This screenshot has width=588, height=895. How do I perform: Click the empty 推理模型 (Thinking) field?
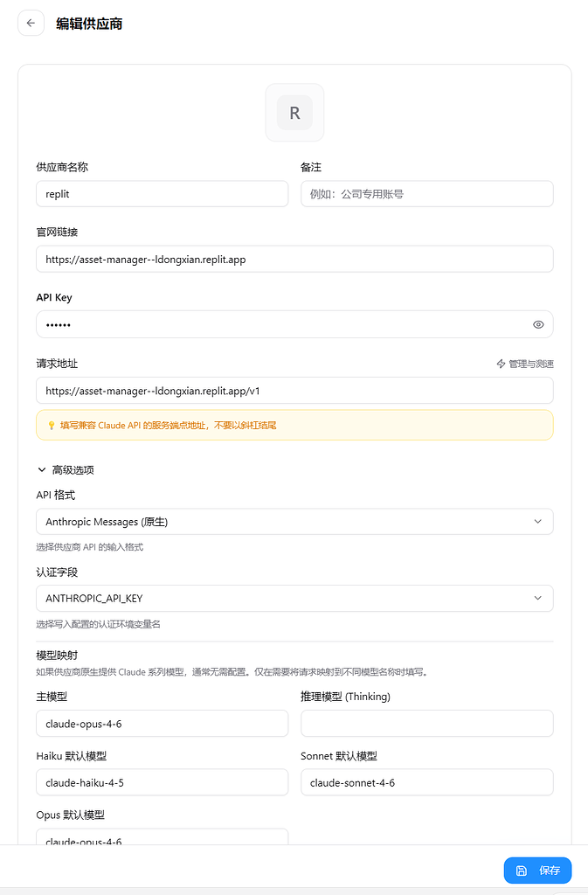click(x=427, y=724)
